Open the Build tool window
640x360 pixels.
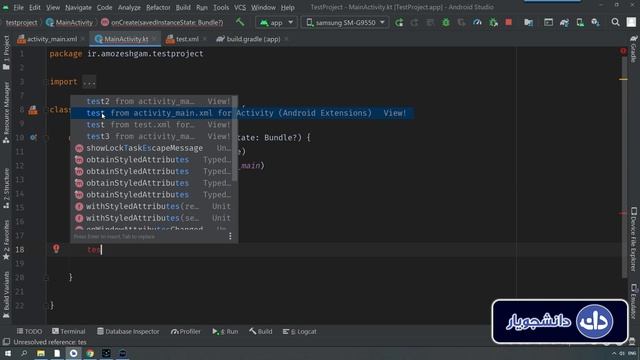[x=260, y=331]
